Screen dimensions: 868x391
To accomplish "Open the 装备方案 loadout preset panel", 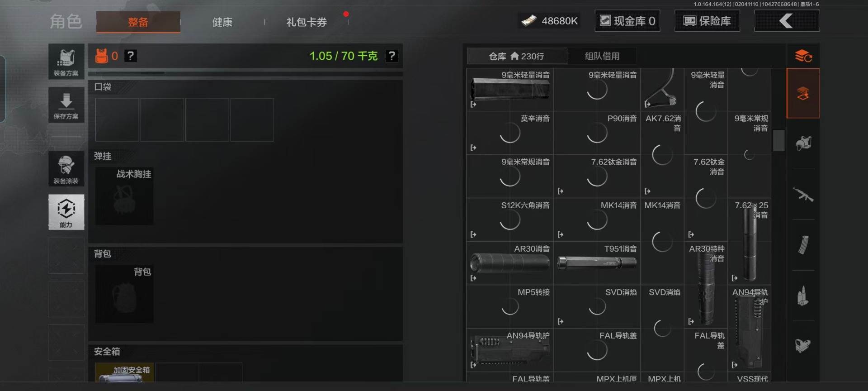I will click(x=66, y=62).
